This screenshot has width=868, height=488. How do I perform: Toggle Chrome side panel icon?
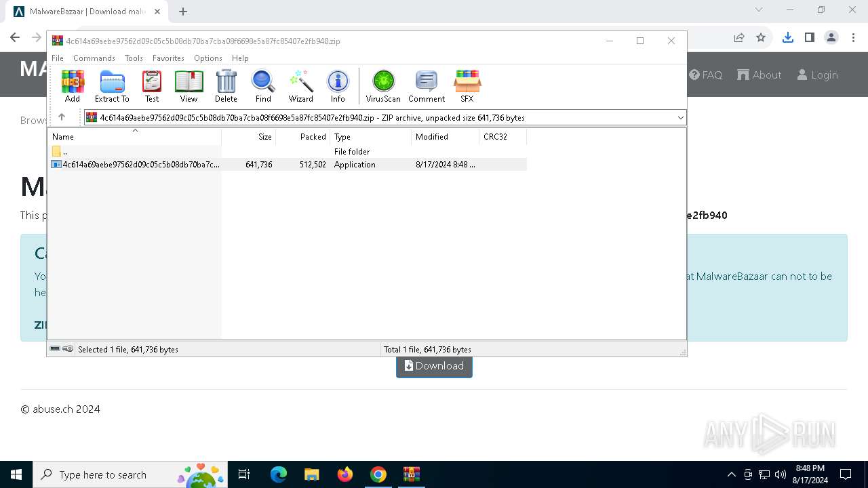point(809,38)
